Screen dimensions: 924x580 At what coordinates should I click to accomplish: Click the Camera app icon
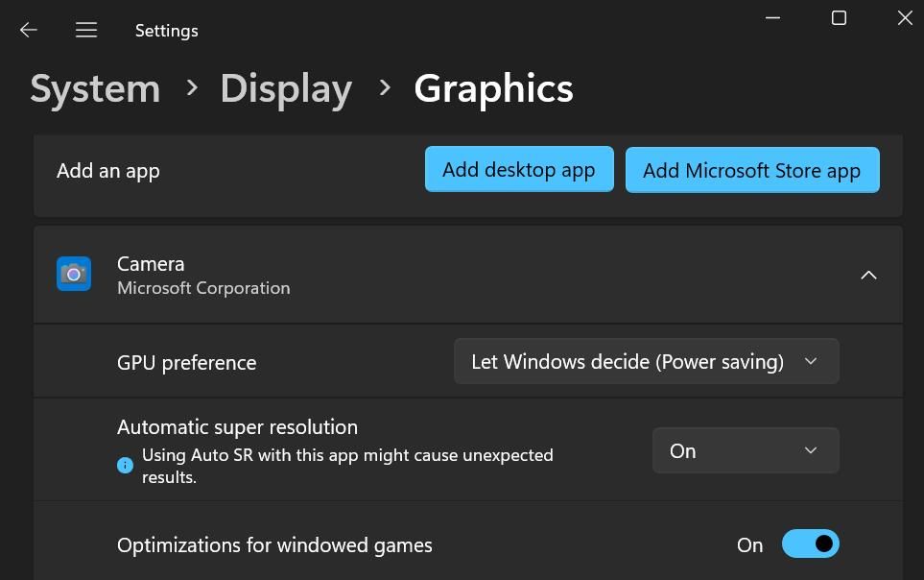74,275
